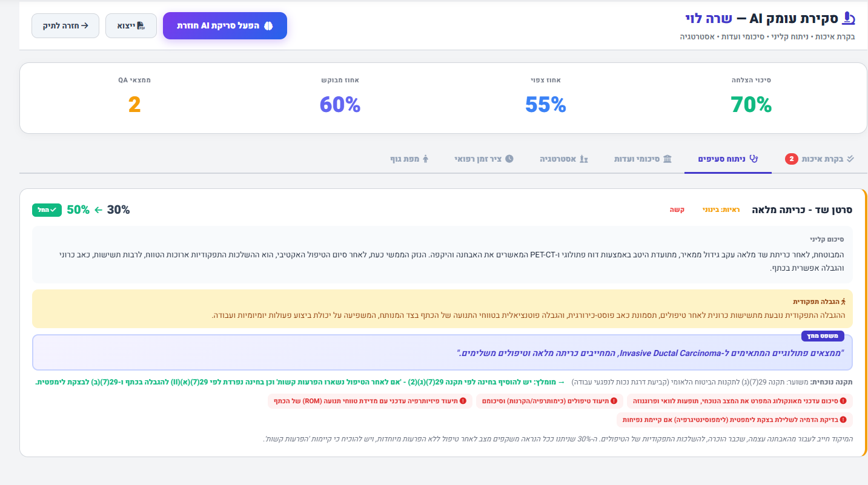Open the body figure icon for מפת גוף
Image resolution: width=868 pixels, height=485 pixels.
(425, 159)
